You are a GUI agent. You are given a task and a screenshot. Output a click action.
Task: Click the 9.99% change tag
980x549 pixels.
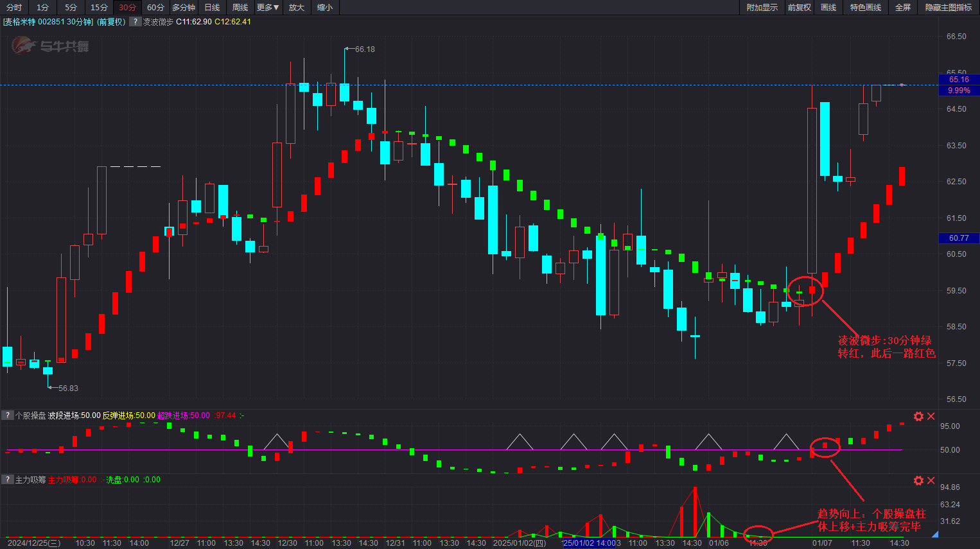(x=959, y=91)
